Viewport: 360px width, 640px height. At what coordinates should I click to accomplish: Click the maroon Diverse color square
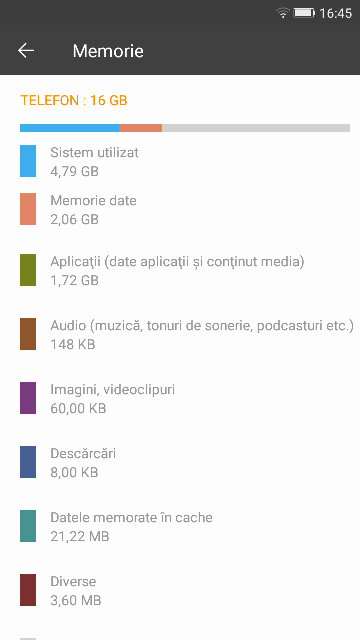[28, 590]
